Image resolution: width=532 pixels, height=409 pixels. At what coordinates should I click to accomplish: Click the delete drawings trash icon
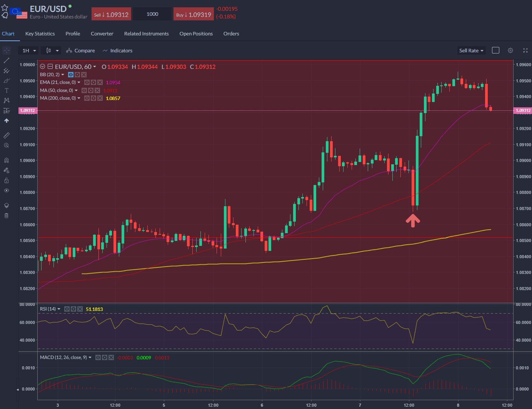(x=7, y=215)
